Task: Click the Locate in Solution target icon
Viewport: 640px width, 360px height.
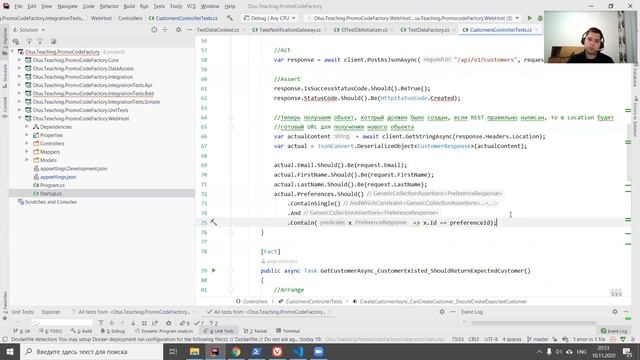Action: pos(154,30)
